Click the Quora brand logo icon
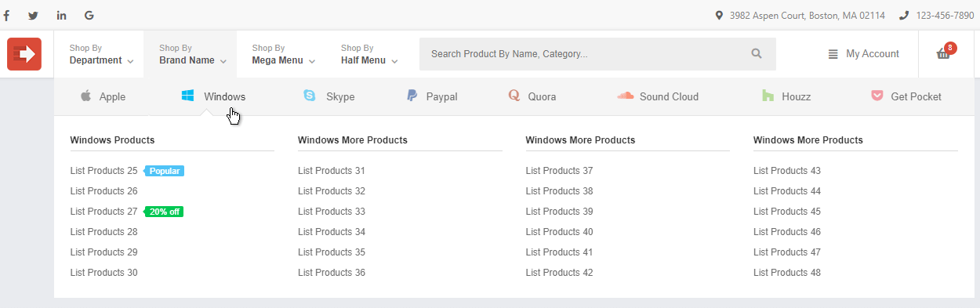Image resolution: width=980 pixels, height=308 pixels. coord(514,96)
